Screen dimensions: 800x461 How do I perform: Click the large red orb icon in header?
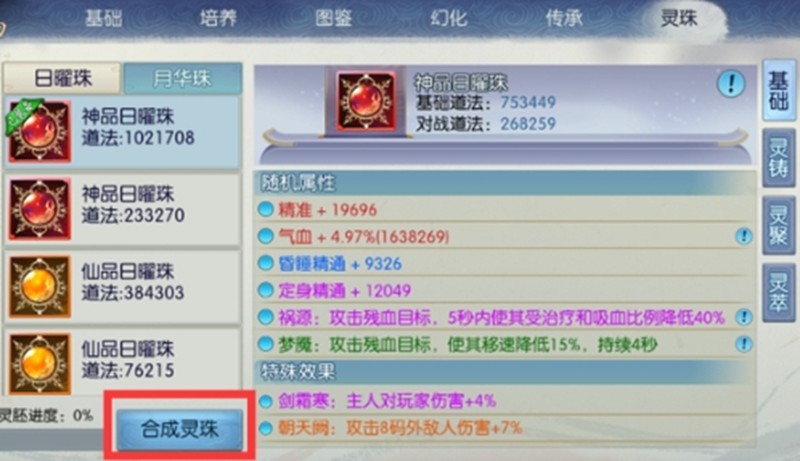coord(365,101)
